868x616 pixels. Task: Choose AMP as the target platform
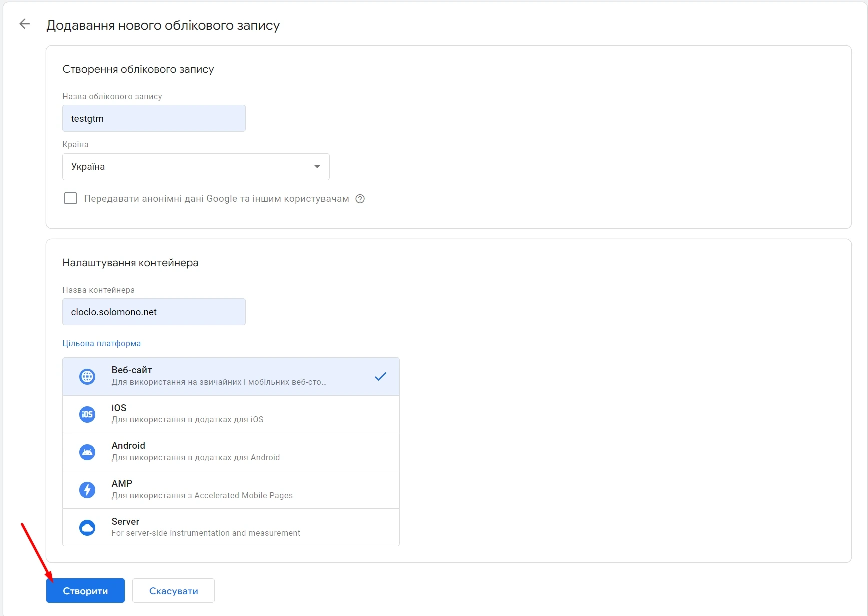[x=231, y=490]
